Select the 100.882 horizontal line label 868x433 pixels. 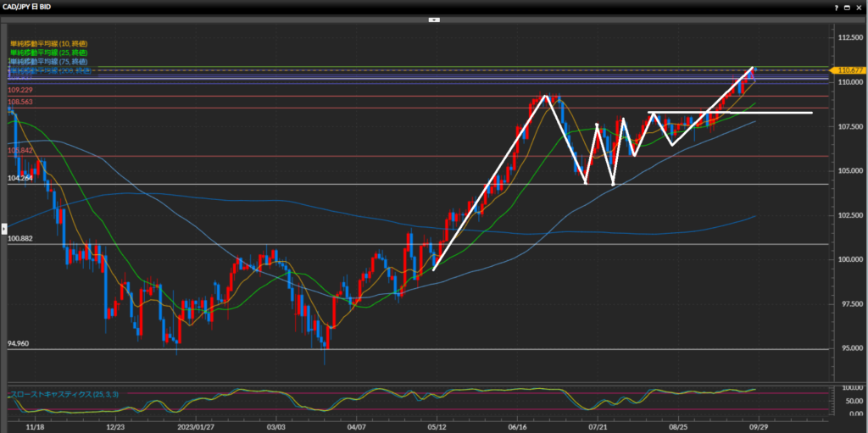20,239
